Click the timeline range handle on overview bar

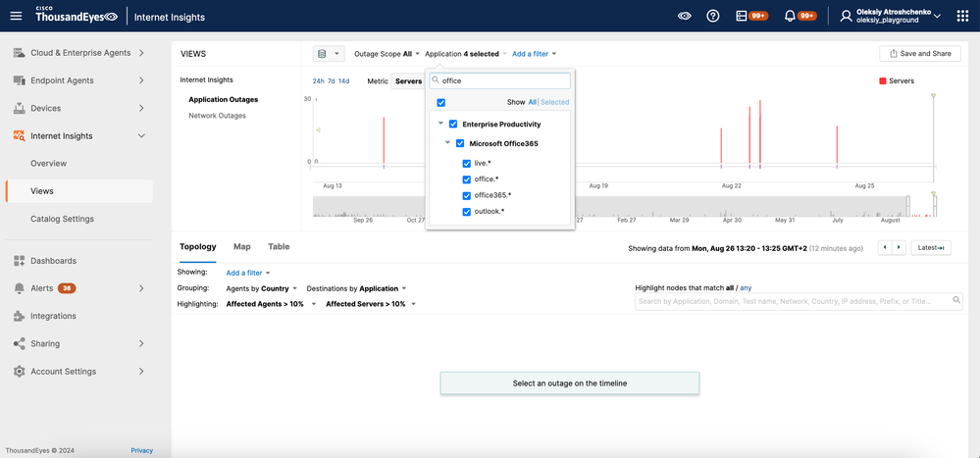click(x=908, y=206)
